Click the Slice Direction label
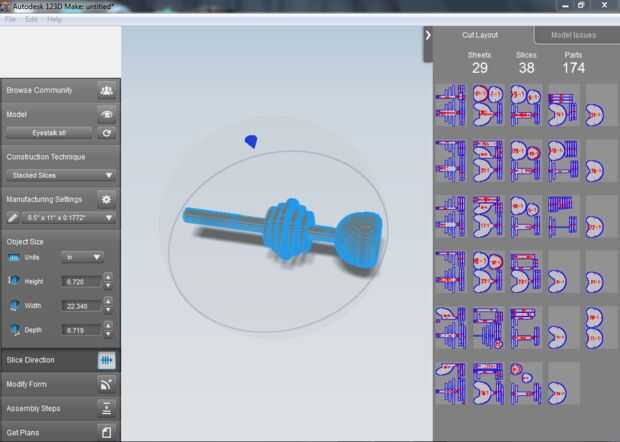The image size is (620, 442). [30, 360]
